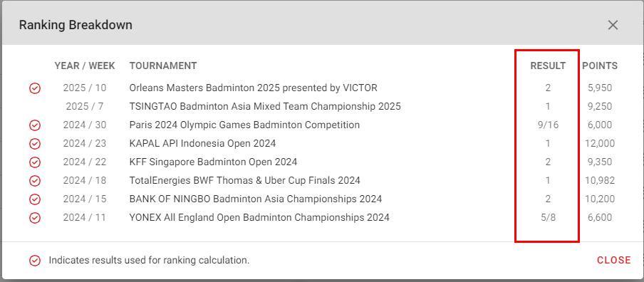
Task: Click the check icon next to YONEX All England Open
Action: point(35,218)
